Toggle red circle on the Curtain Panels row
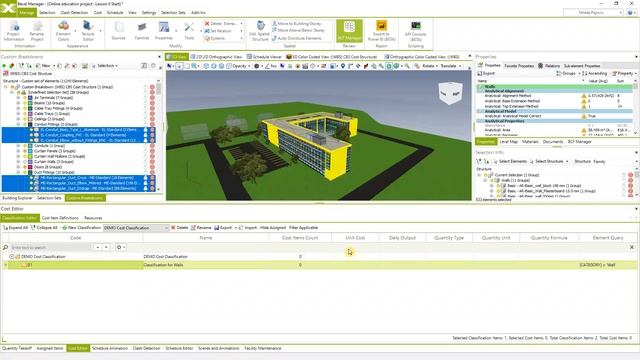The image size is (640, 360). coord(152,151)
